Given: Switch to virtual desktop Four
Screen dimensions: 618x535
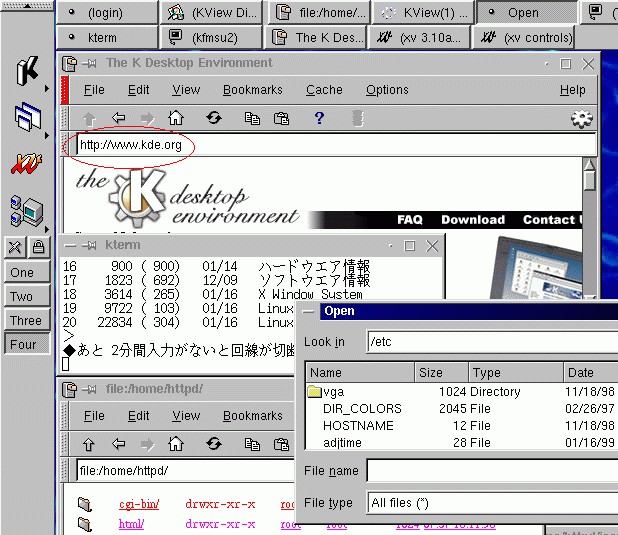Looking at the screenshot, I should pyautogui.click(x=27, y=344).
